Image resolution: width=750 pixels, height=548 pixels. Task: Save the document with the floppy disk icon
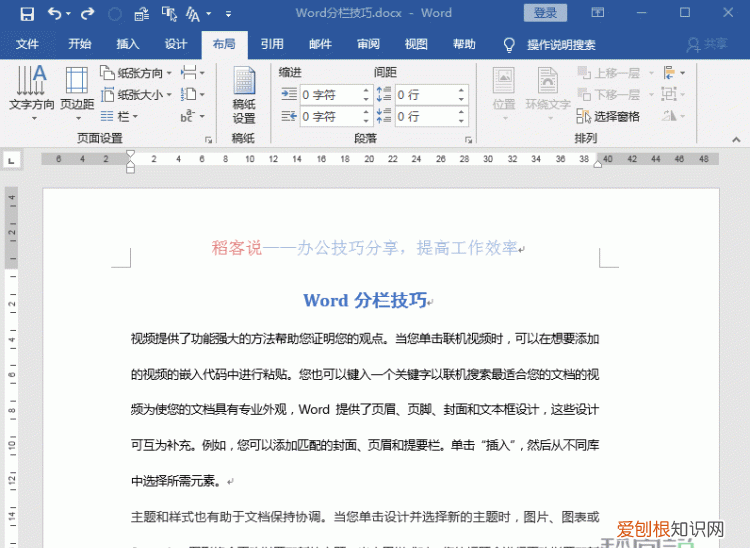pyautogui.click(x=27, y=13)
